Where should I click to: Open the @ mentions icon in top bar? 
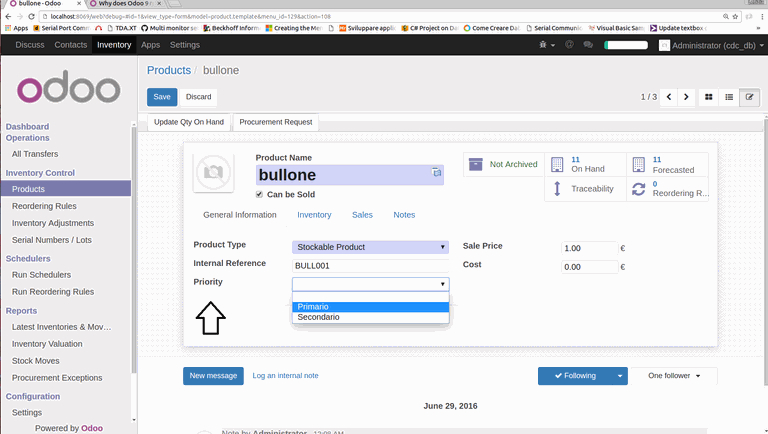(569, 45)
